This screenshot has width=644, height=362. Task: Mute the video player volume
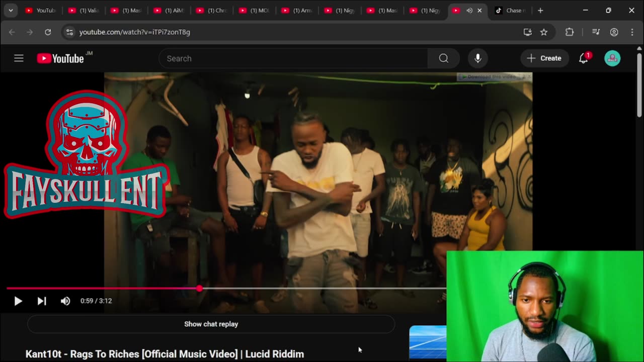(65, 301)
